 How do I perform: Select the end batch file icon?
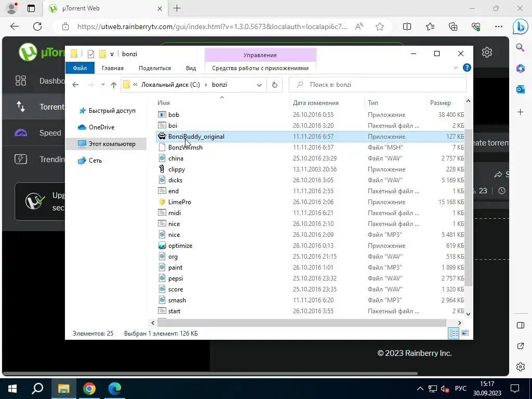click(x=162, y=191)
